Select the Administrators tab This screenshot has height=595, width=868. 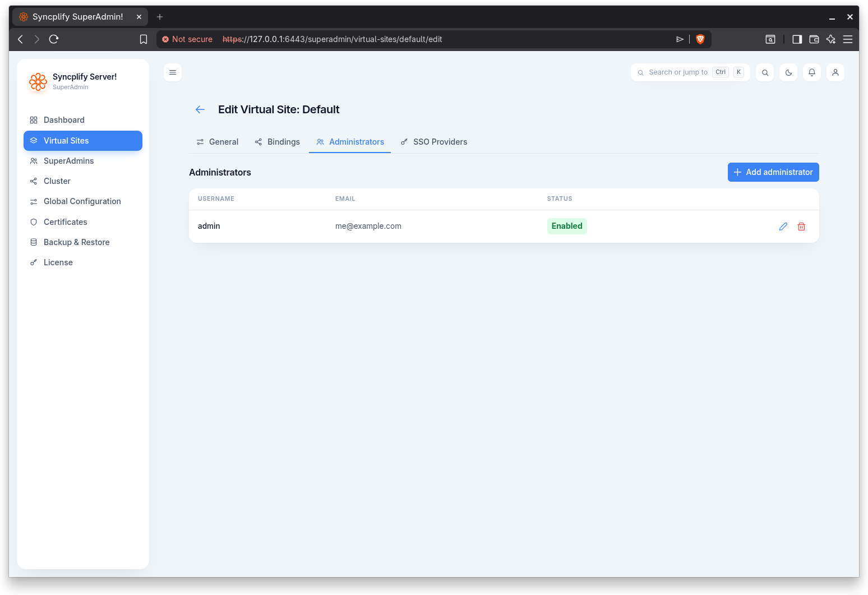350,142
